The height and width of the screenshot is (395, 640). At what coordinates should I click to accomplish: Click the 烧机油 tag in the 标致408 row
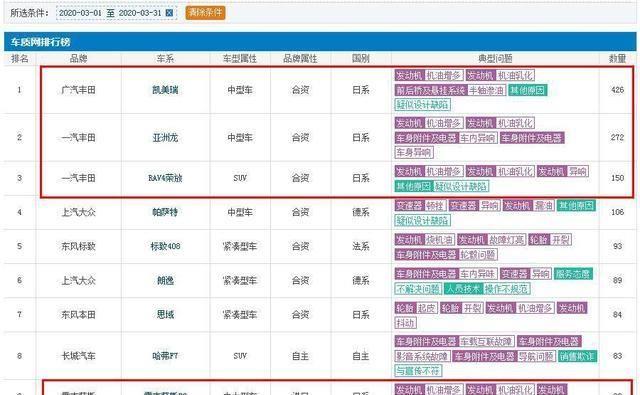point(439,240)
